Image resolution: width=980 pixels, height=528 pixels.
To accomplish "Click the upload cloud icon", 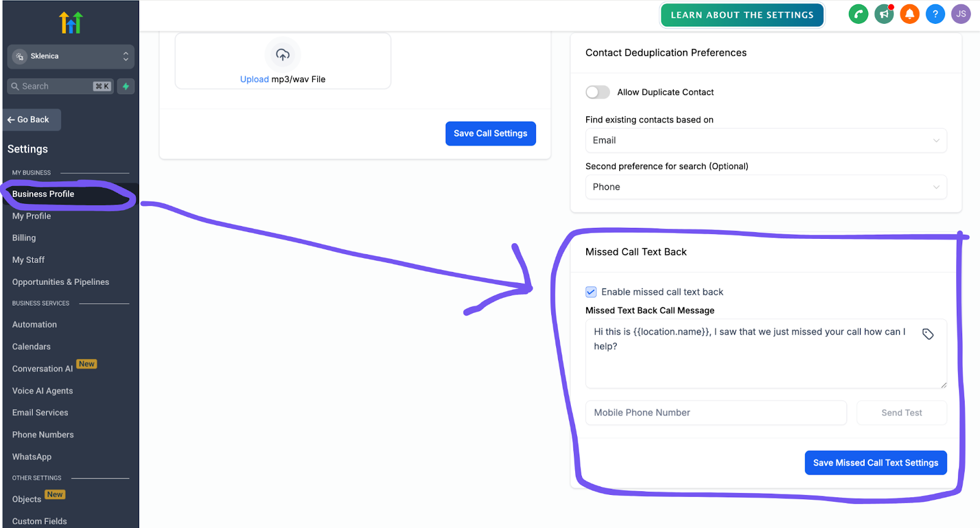I will click(282, 55).
